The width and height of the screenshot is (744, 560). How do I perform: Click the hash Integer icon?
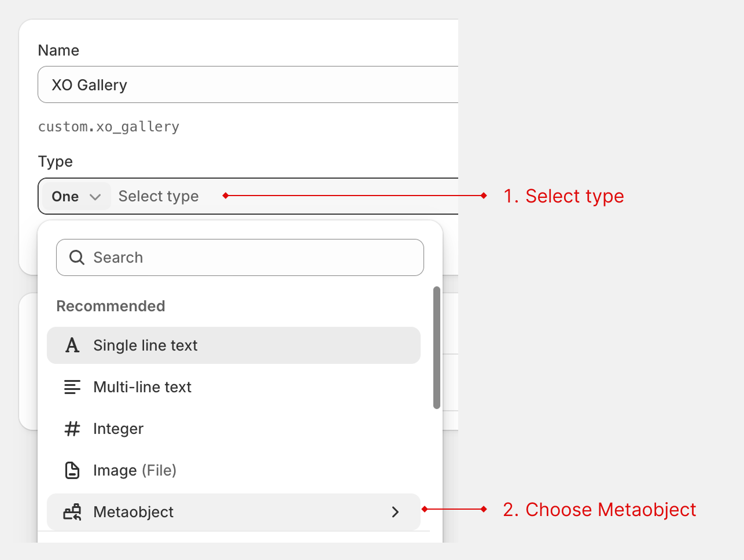point(72,429)
